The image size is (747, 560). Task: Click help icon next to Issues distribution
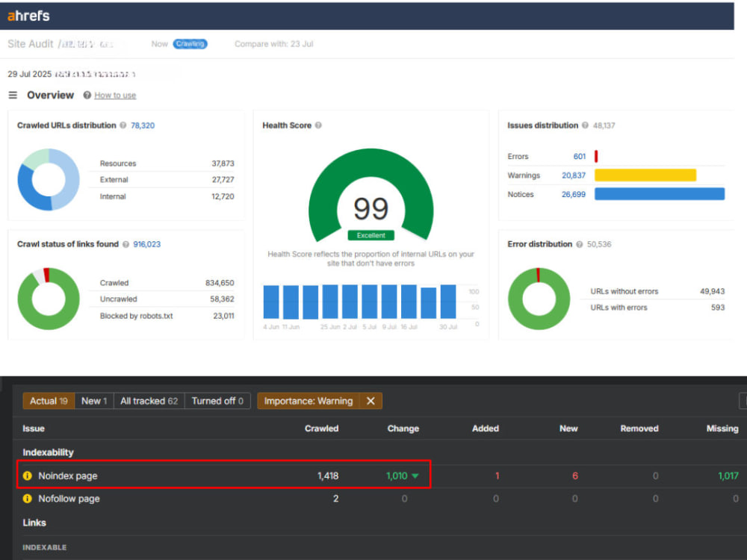585,125
